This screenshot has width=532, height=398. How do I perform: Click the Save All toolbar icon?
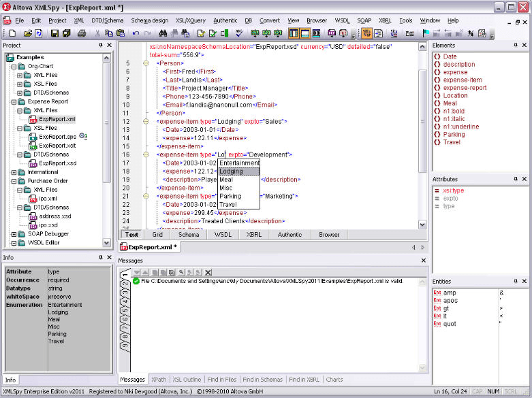pos(66,33)
